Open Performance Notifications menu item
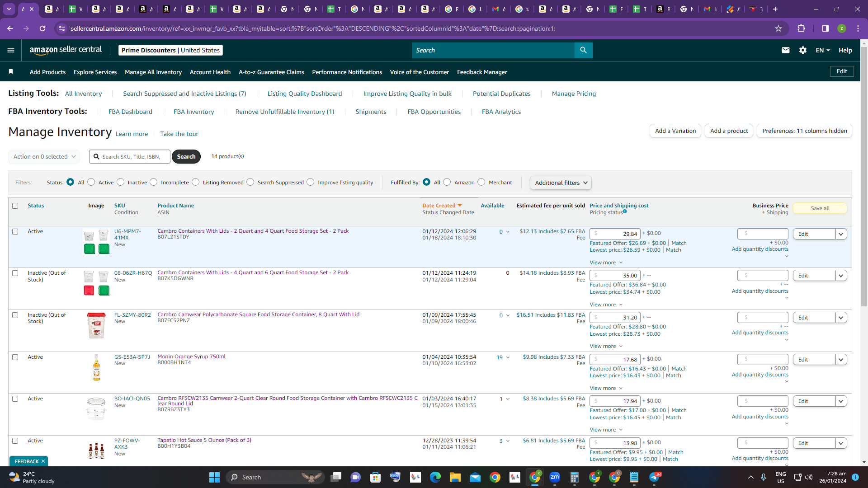This screenshot has width=868, height=488. coord(347,72)
